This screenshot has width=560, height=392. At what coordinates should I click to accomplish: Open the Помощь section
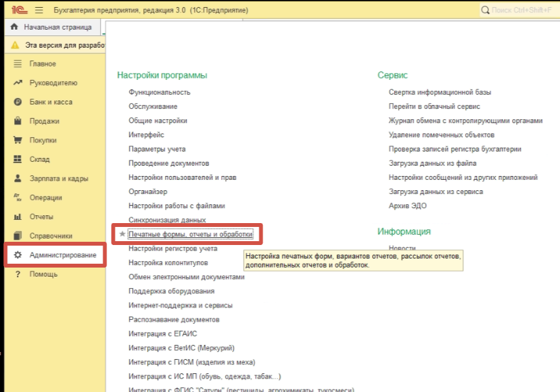tap(43, 274)
